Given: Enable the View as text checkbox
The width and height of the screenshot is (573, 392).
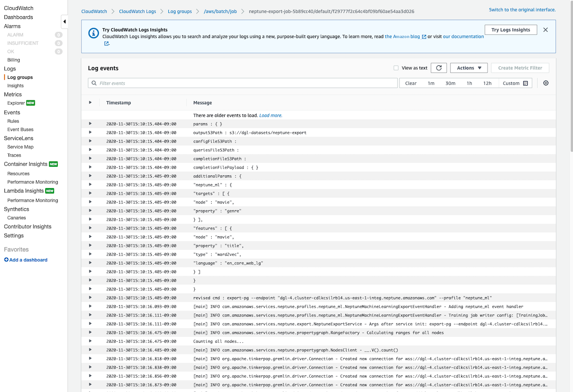Looking at the screenshot, I should point(396,68).
